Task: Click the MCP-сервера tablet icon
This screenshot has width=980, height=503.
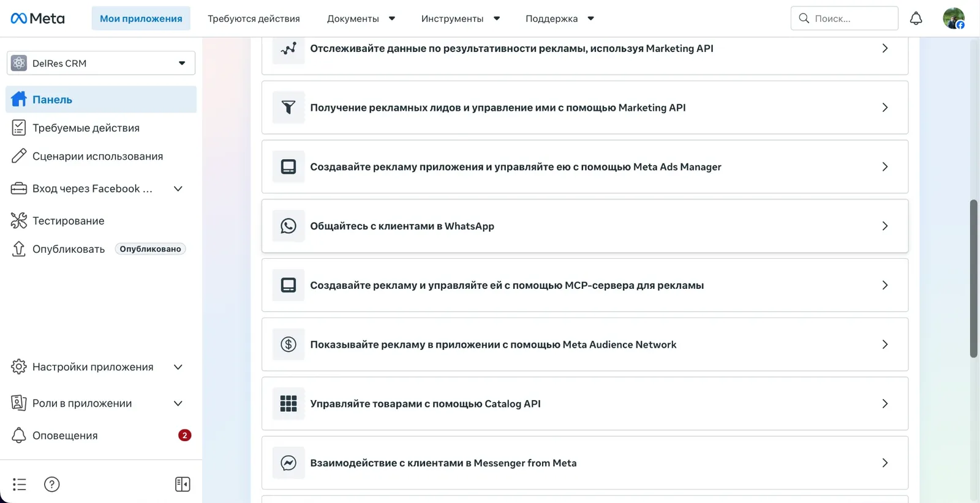Action: click(x=288, y=285)
